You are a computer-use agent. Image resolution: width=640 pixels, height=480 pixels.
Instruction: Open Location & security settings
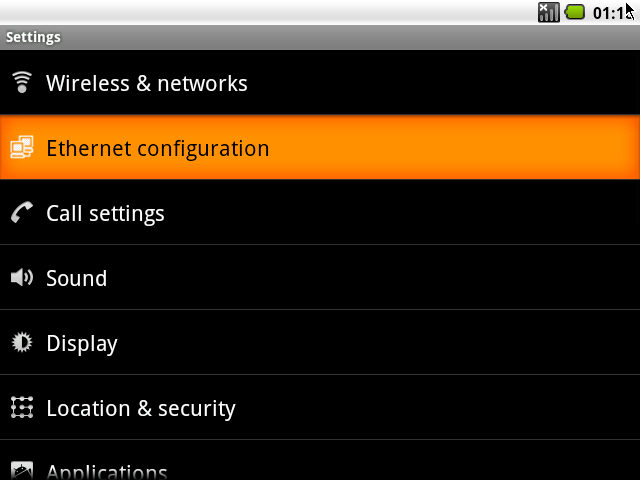coord(320,407)
